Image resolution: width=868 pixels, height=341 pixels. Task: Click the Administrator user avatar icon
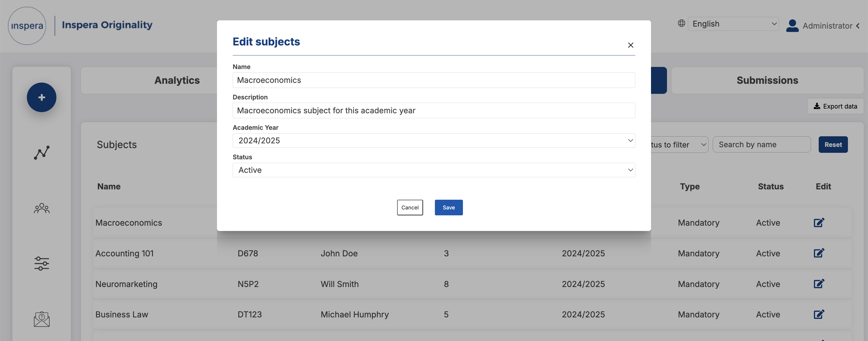pos(792,26)
